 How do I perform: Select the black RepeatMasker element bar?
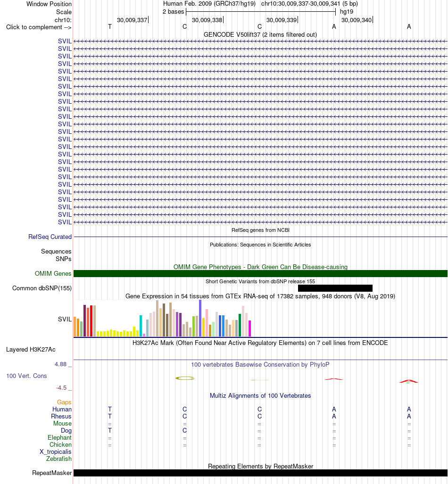pyautogui.click(x=260, y=473)
